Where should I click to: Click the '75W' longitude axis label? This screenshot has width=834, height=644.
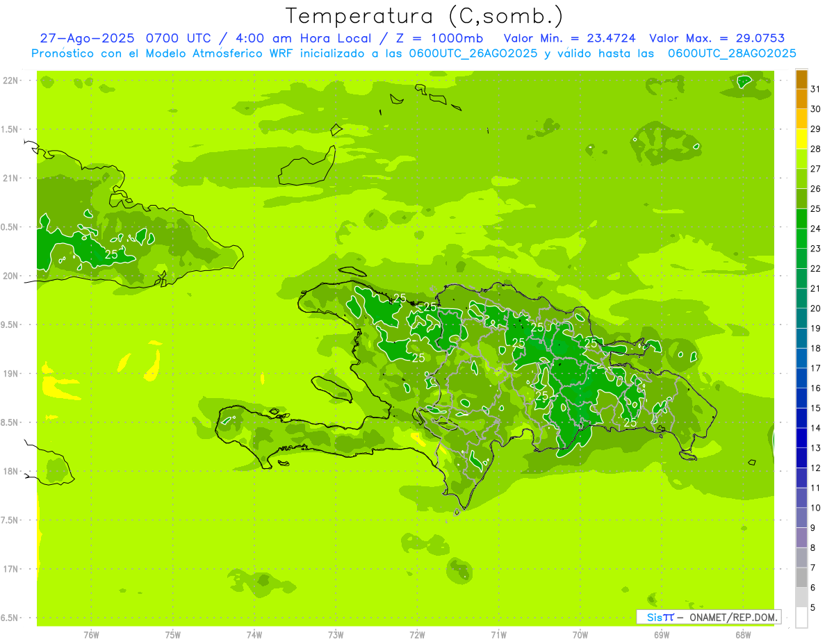coord(173,636)
